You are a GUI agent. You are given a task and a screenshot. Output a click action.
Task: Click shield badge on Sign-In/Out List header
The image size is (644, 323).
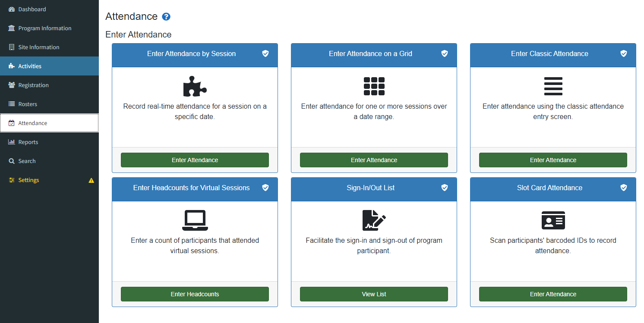click(445, 188)
